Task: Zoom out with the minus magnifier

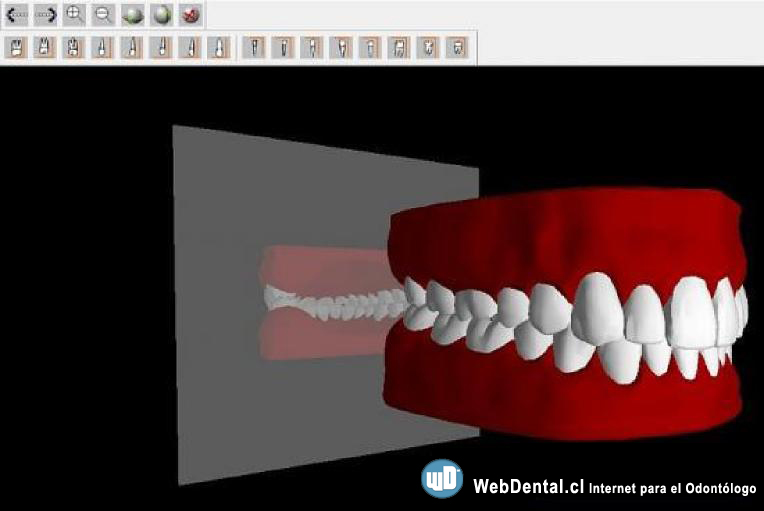Action: point(103,15)
